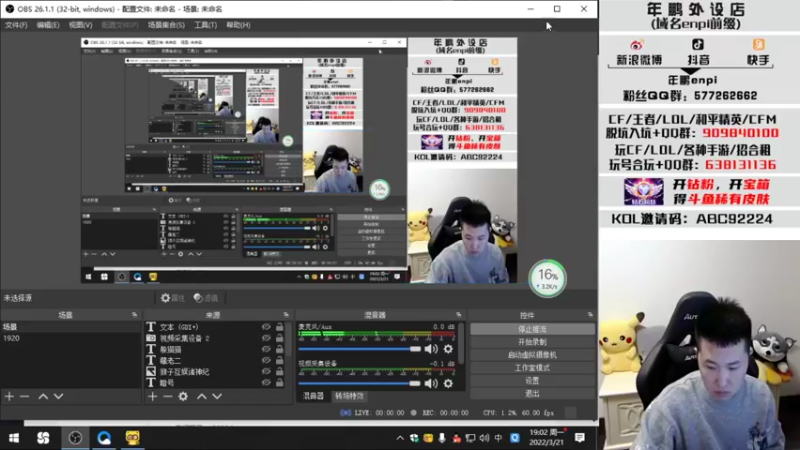Pop out the 场景 dock panel
This screenshot has height=450, width=800.
point(134,315)
